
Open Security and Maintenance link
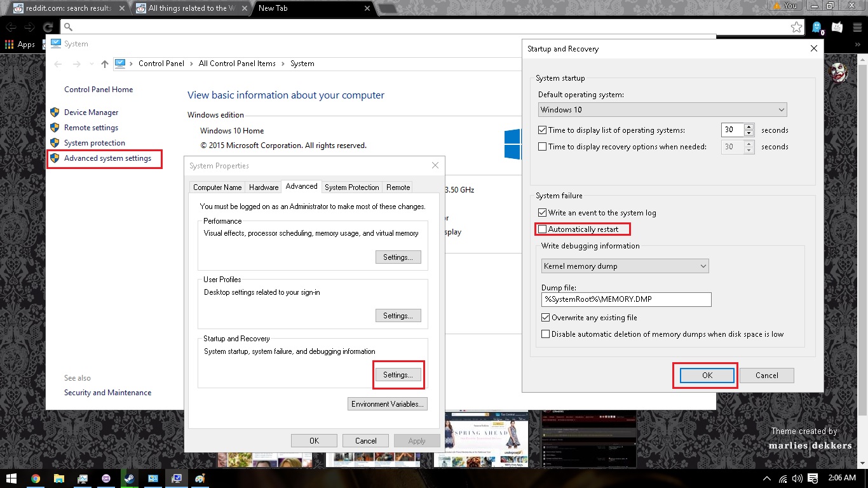(108, 393)
